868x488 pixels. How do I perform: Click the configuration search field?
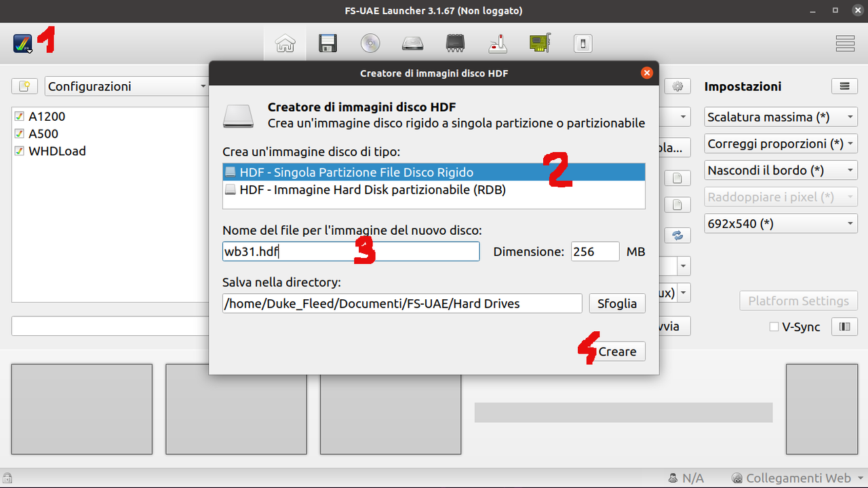pos(110,326)
